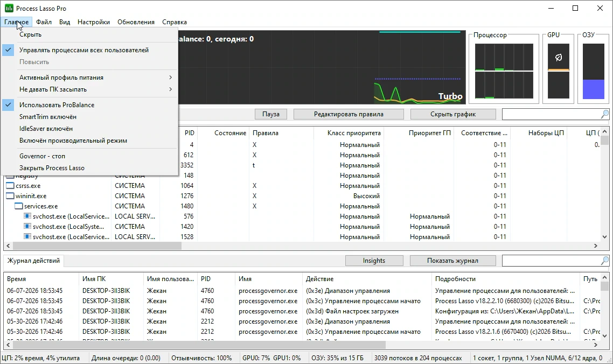Click the icon of svchost.exe PID 576
Image resolution: width=613 pixels, height=364 pixels.
(27, 216)
